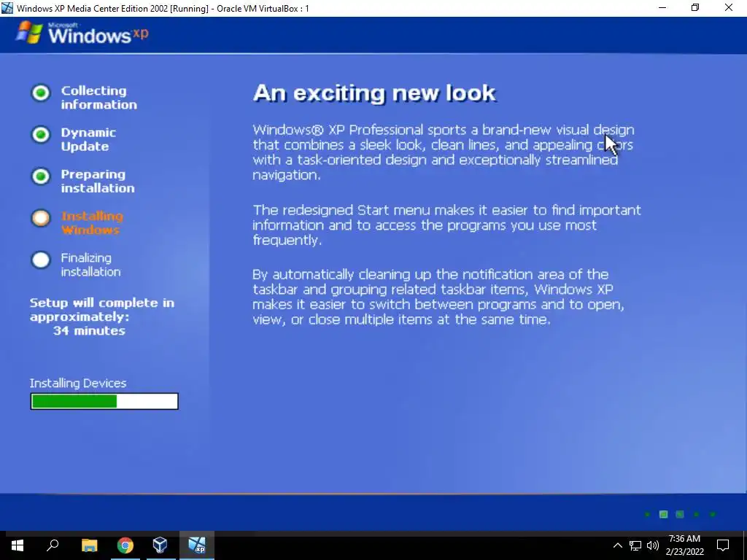Click the Windows XP logo in the header

[82, 34]
